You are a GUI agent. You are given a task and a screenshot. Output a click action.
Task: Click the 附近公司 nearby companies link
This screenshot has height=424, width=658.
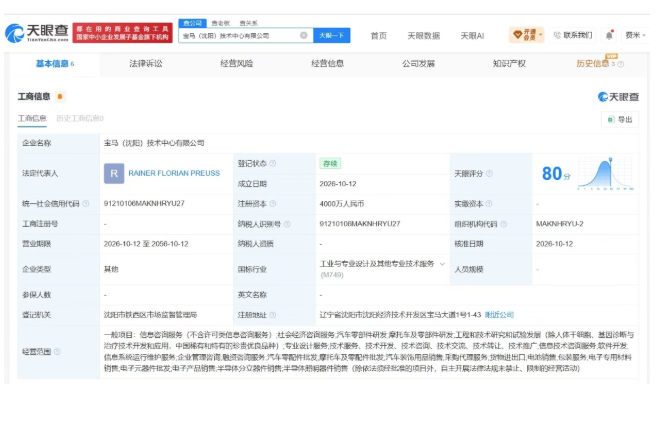click(499, 315)
